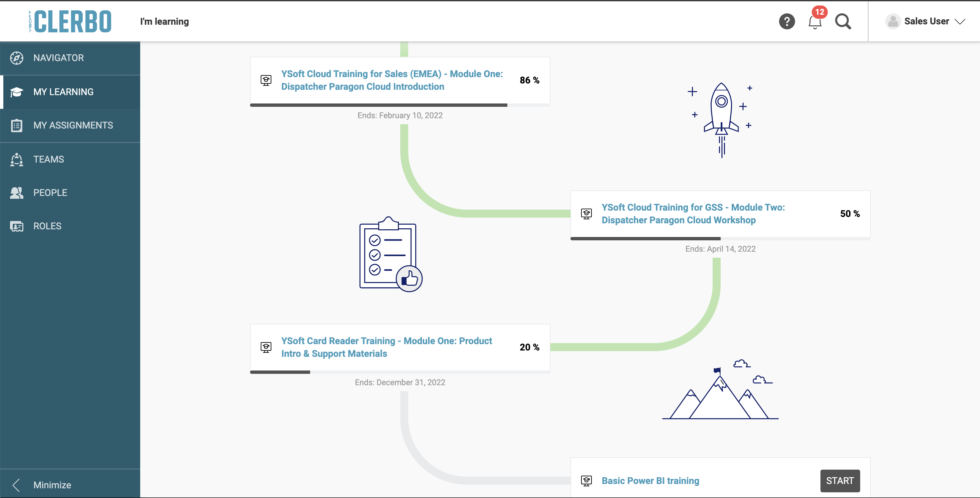The width and height of the screenshot is (980, 498).
Task: Click course icon beside GSS Module Two
Action: 586,214
